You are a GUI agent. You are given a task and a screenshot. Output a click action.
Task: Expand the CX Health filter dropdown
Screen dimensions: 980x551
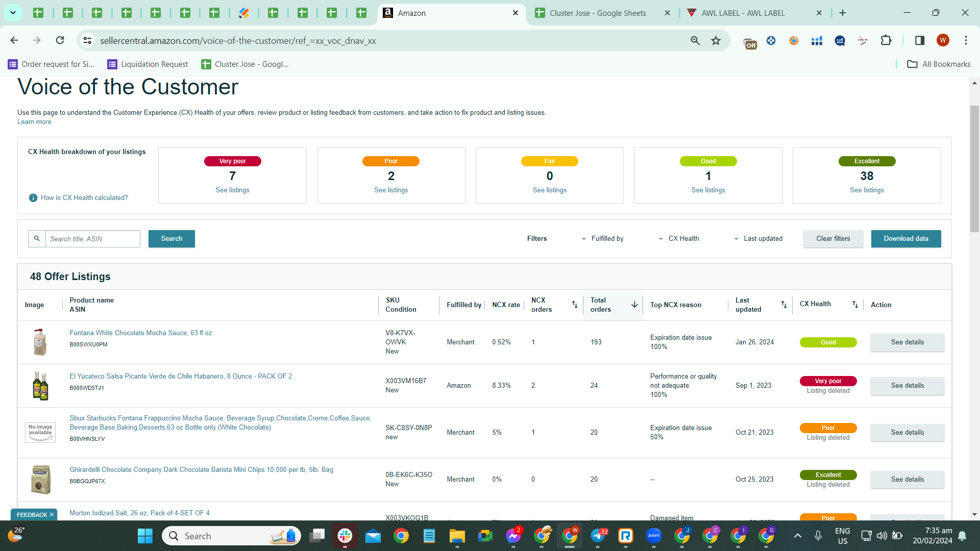(679, 239)
